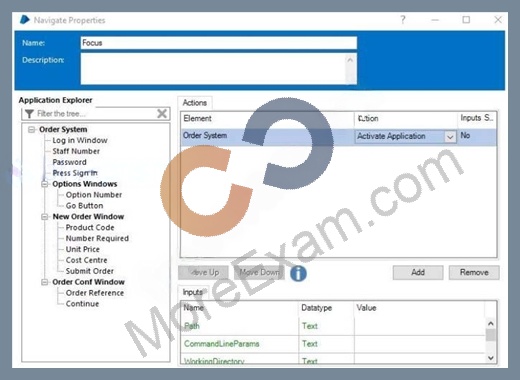Click in the Name text field
Screen dimensions: 520x380
click(x=219, y=43)
